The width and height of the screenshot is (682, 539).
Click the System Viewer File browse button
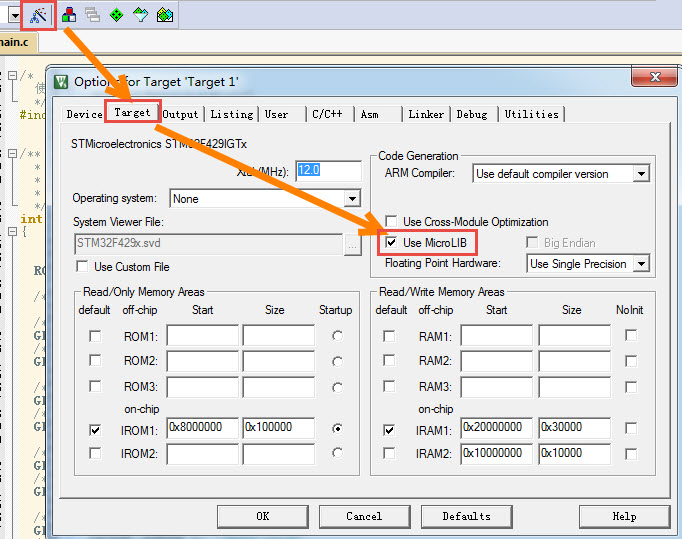(352, 245)
